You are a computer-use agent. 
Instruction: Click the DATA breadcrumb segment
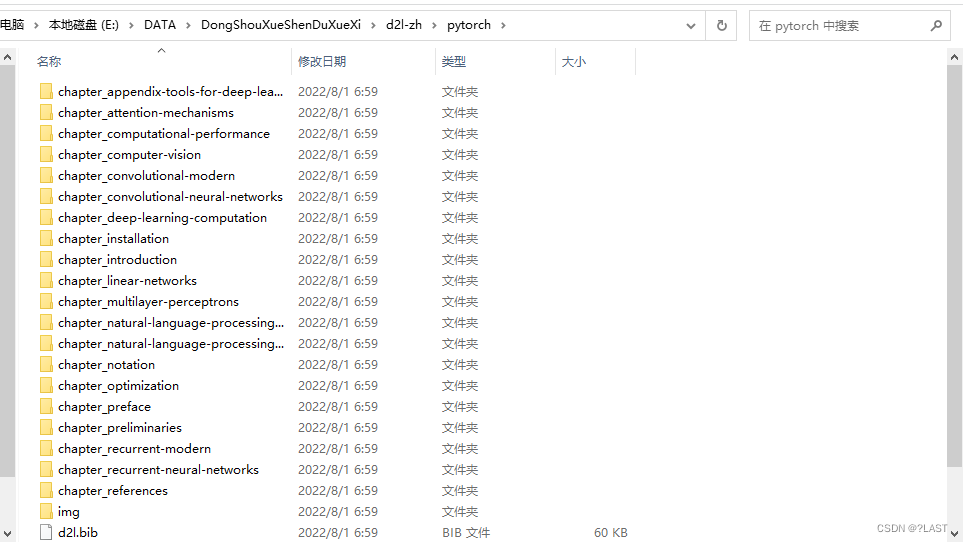click(x=160, y=25)
